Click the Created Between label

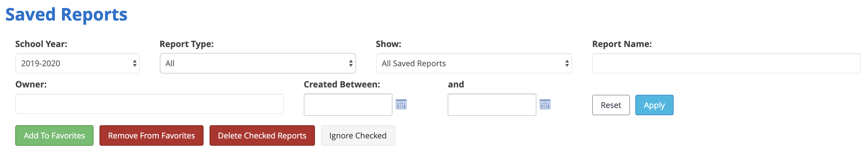pyautogui.click(x=342, y=84)
